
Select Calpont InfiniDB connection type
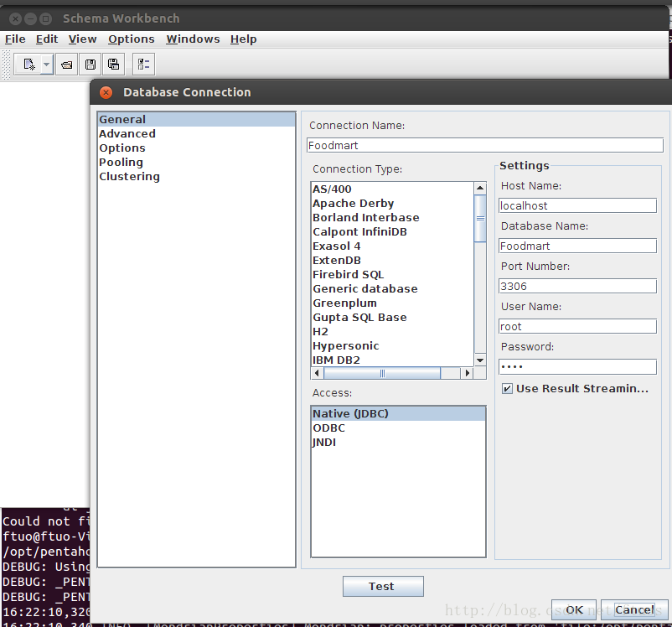392,231
